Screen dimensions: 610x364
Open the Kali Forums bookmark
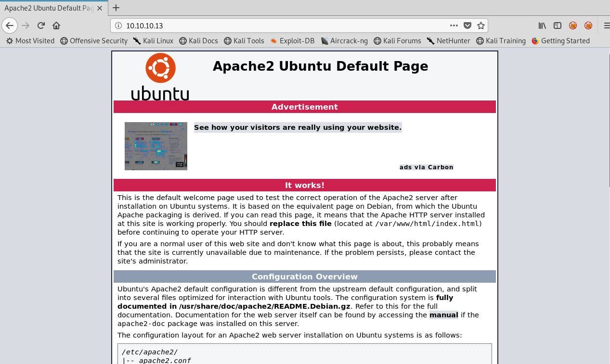pyautogui.click(x=397, y=41)
